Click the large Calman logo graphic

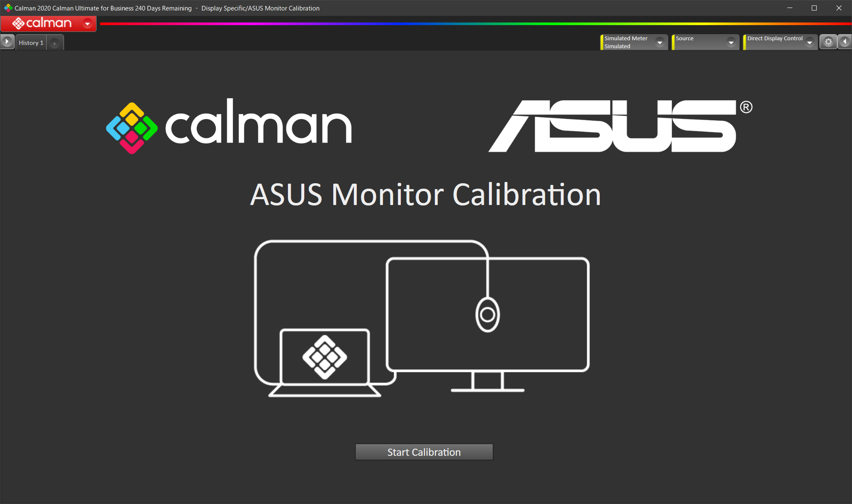click(x=229, y=127)
